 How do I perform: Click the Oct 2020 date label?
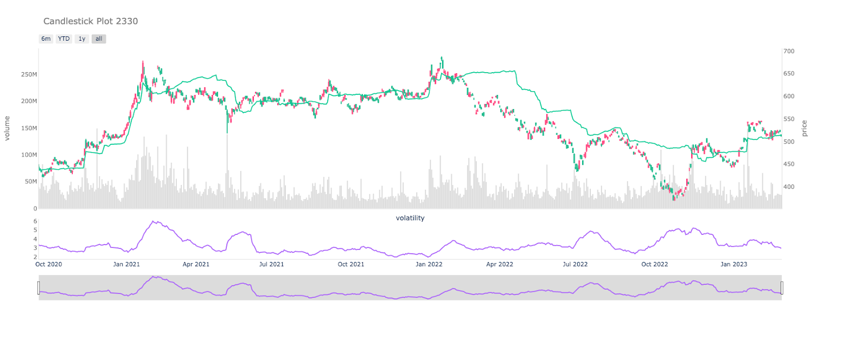click(x=49, y=265)
